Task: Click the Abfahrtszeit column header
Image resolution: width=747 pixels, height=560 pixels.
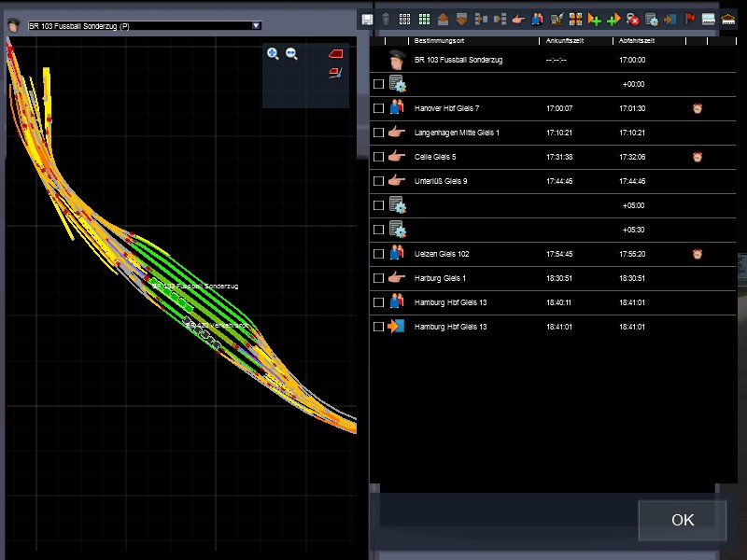Action: point(637,42)
